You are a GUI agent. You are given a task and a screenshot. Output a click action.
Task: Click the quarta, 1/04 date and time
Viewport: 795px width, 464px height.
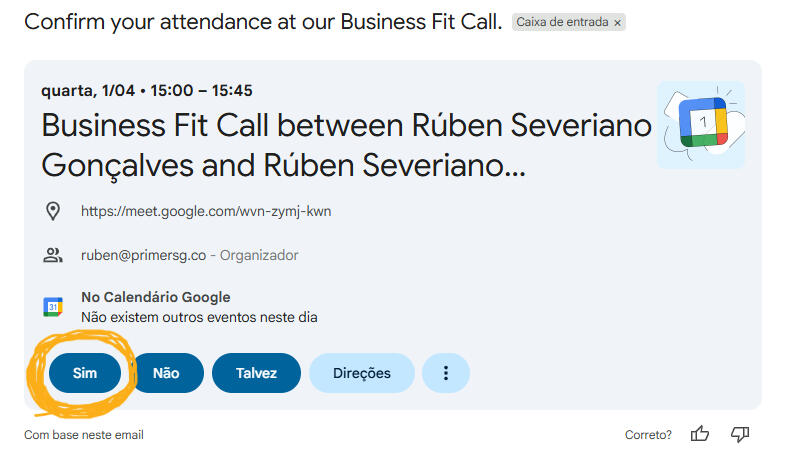point(146,90)
